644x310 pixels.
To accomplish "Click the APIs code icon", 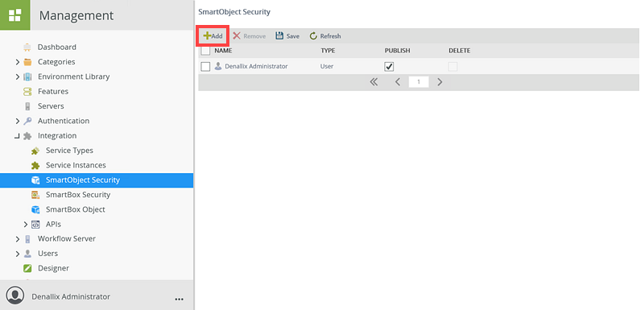I will tap(35, 224).
